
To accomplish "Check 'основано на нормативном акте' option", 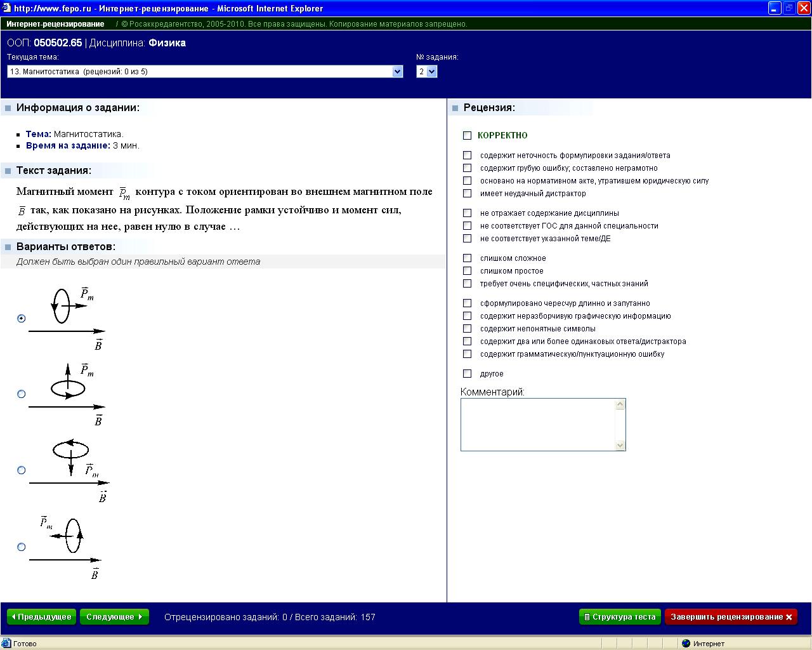I will (468, 180).
